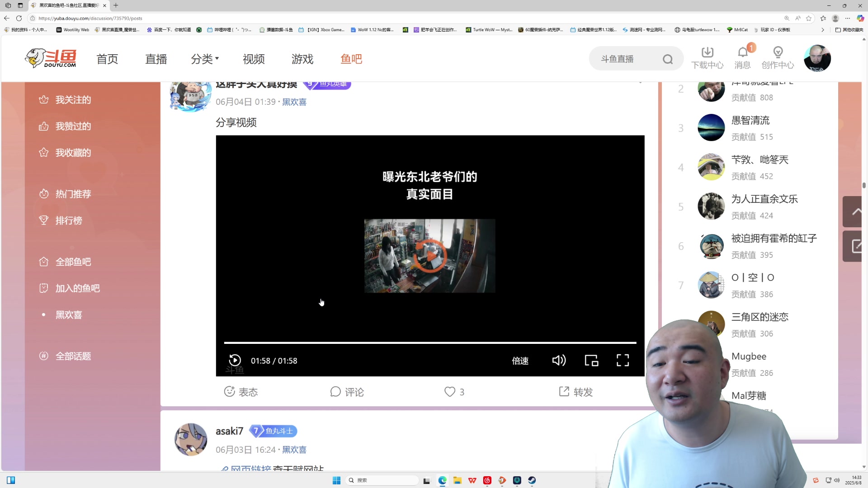Open Microsoft Edge from taskbar
The width and height of the screenshot is (868, 488).
click(x=442, y=480)
